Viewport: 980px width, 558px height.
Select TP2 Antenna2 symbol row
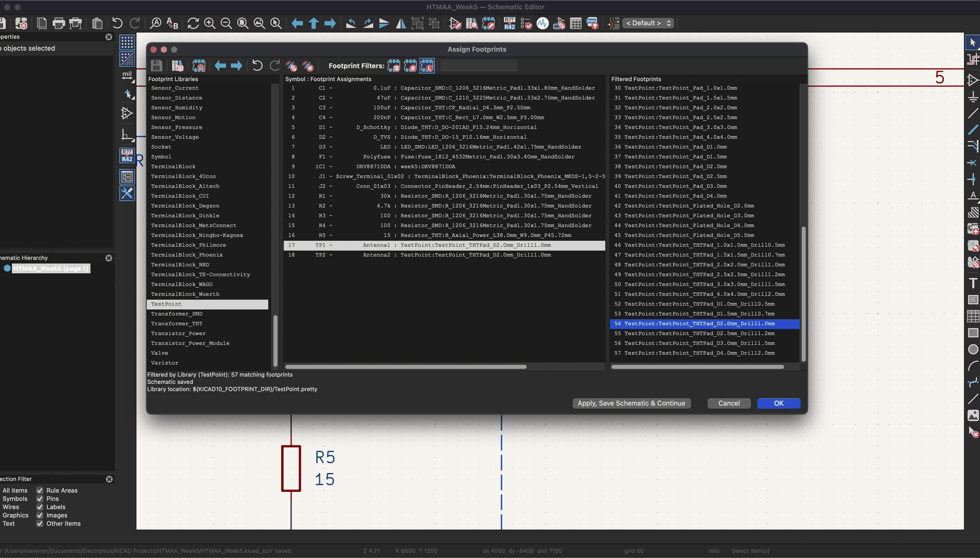click(x=444, y=255)
